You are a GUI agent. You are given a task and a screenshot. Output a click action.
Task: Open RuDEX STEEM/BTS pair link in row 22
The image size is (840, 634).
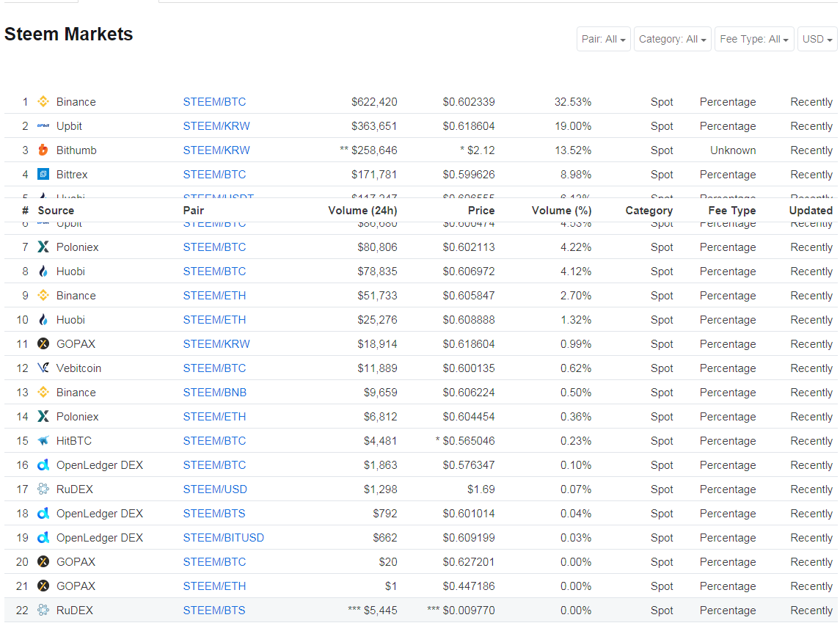[213, 610]
